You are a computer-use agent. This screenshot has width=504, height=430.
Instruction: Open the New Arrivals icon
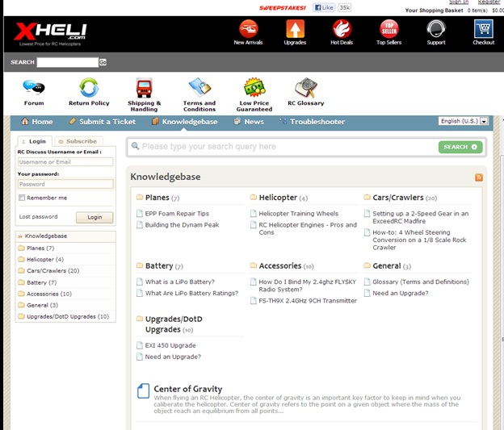248,29
